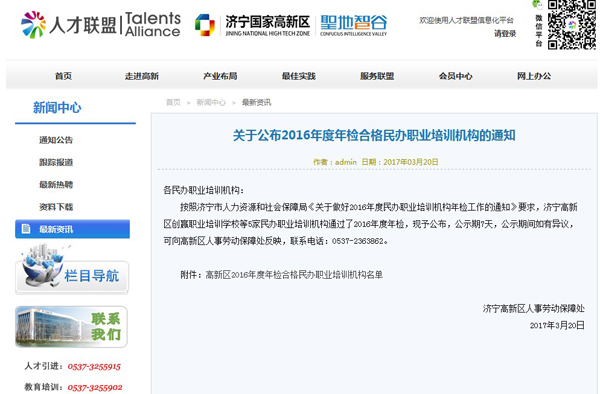The width and height of the screenshot is (600, 394).
Task: Select the highlighted 最新资讯 sidebar item
Action: (x=72, y=229)
